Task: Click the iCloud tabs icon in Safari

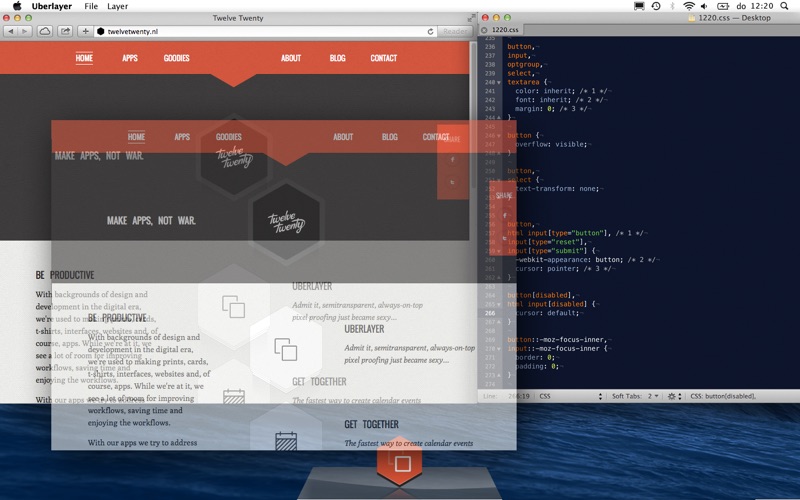Action: pyautogui.click(x=45, y=31)
